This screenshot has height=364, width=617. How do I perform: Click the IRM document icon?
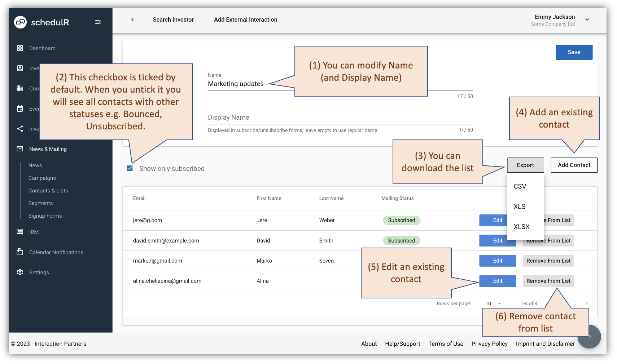pyautogui.click(x=20, y=232)
